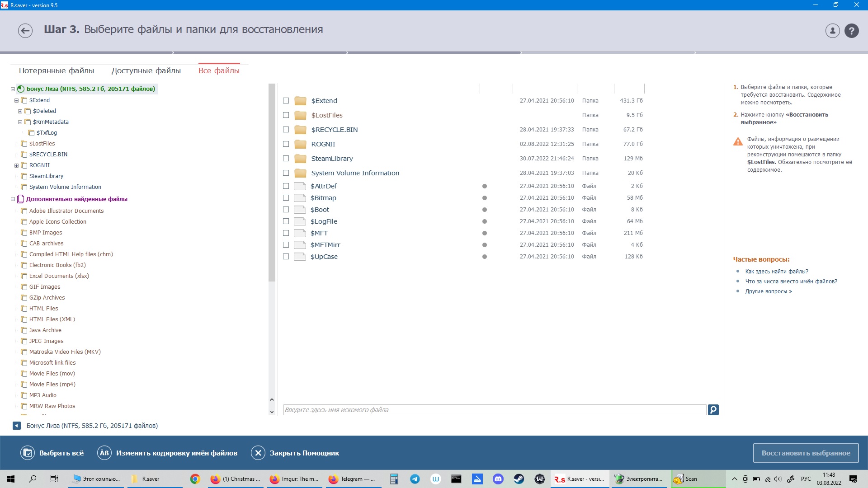Viewport: 868px width, 488px height.
Task: Click the filename search input field
Action: coord(494,410)
